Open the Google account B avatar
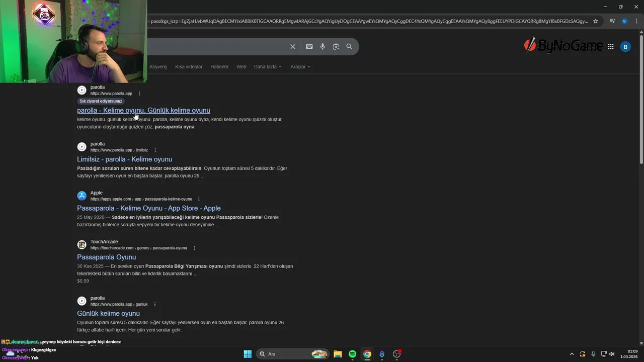The image size is (644, 362). (625, 47)
